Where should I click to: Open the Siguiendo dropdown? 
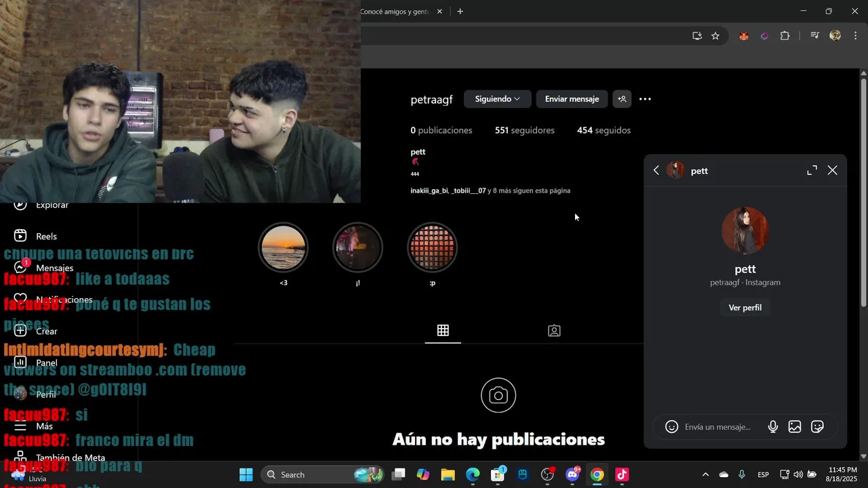[498, 99]
